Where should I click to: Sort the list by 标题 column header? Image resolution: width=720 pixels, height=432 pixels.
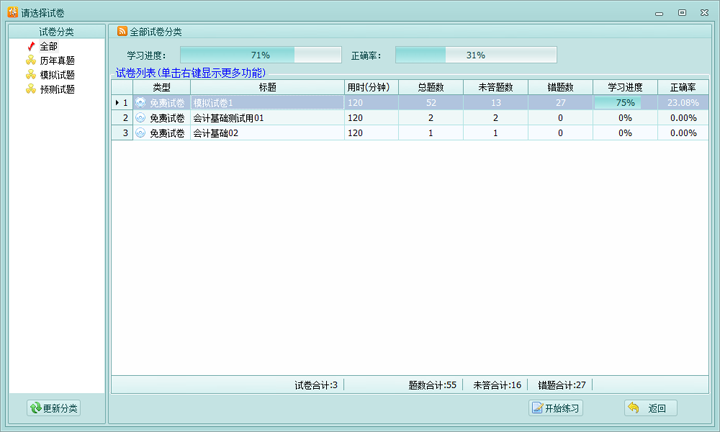point(266,87)
